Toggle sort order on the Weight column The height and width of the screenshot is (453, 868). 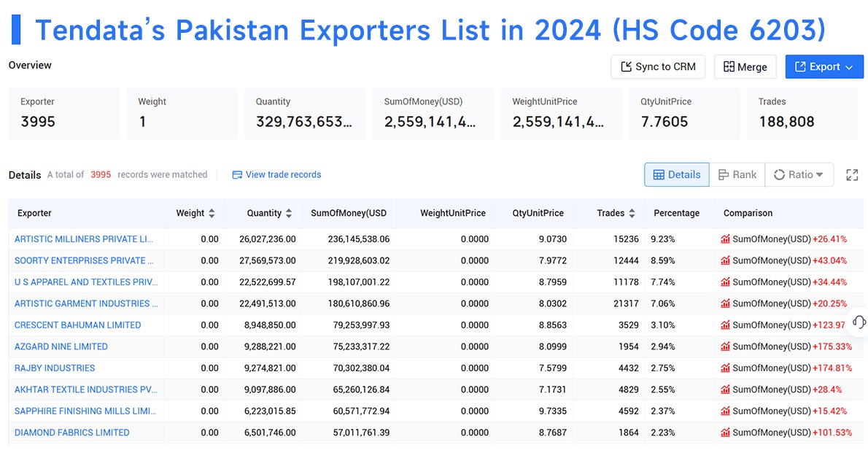point(212,213)
